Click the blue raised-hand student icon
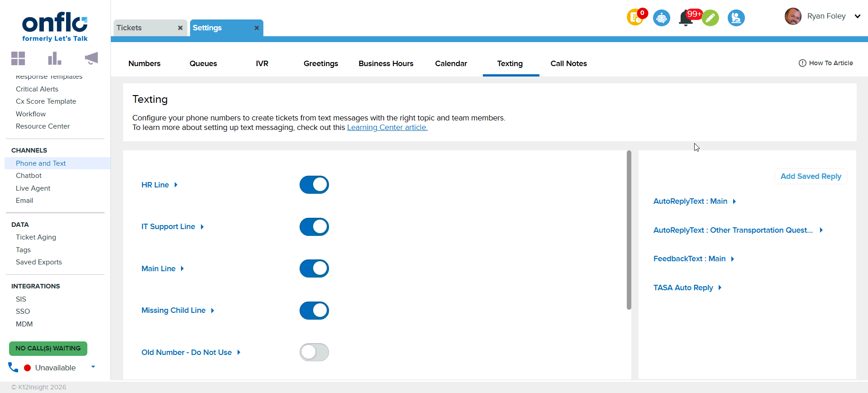Screen dimensions: 868x393 point(736,18)
